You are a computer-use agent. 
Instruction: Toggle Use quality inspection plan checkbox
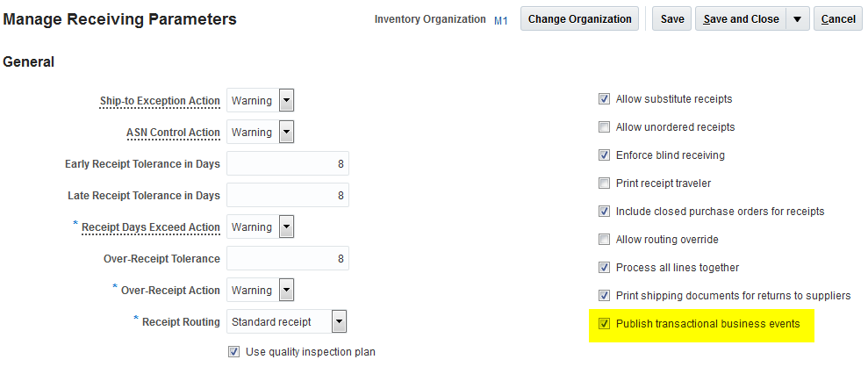click(233, 352)
